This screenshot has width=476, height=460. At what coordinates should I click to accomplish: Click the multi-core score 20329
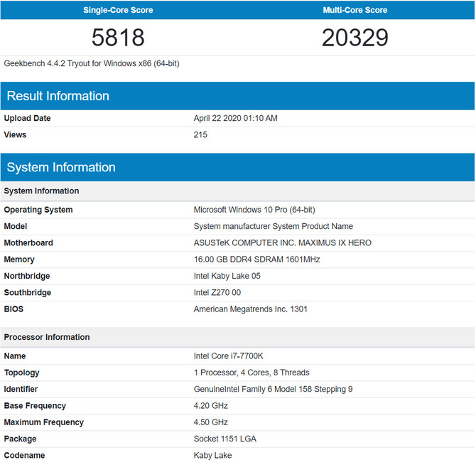[x=355, y=38]
